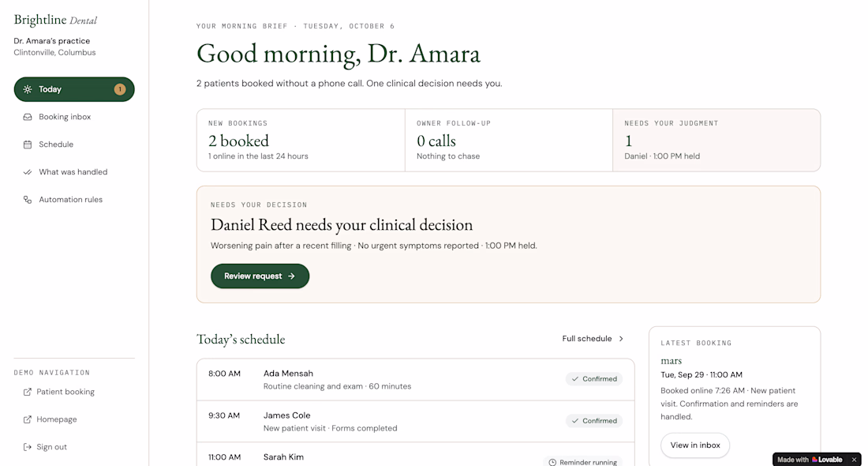Click the 'Daniel Reed needs your clinical decision' heading
Image resolution: width=868 pixels, height=466 pixels.
click(342, 224)
